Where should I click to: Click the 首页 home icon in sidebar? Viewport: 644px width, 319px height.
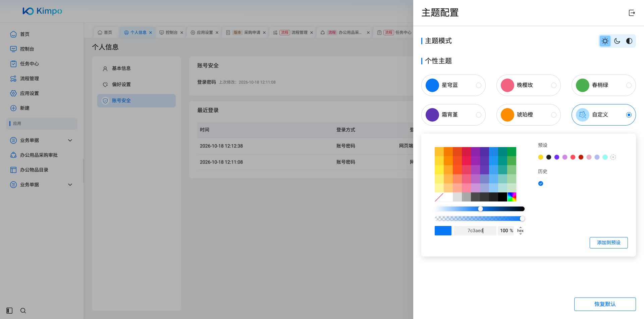13,34
